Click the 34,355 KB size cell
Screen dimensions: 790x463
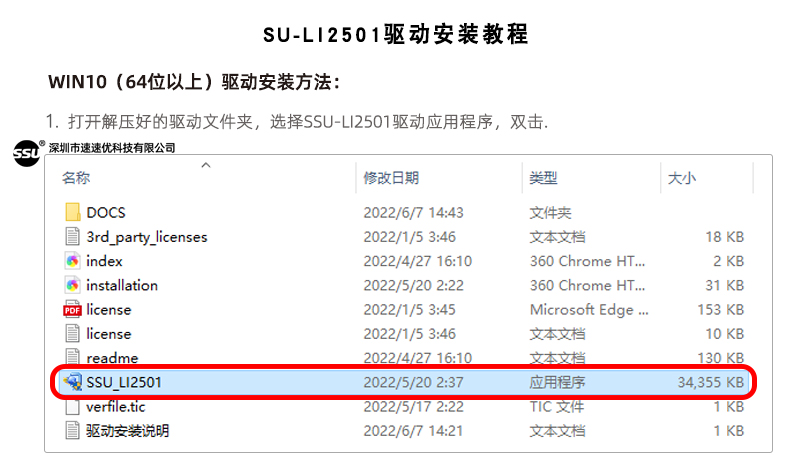tap(710, 382)
